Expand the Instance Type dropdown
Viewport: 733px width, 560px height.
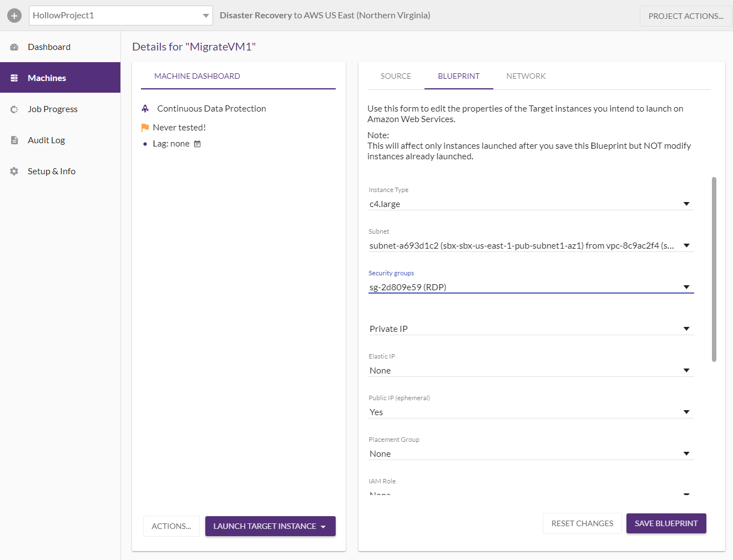click(530, 204)
